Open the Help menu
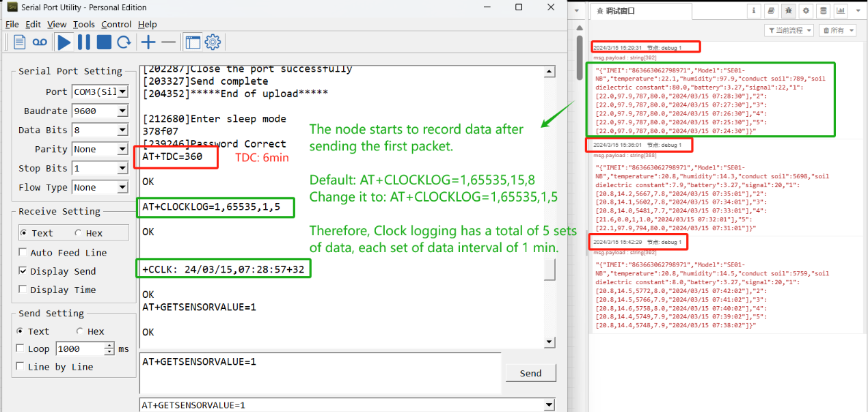The image size is (868, 412). [x=148, y=24]
